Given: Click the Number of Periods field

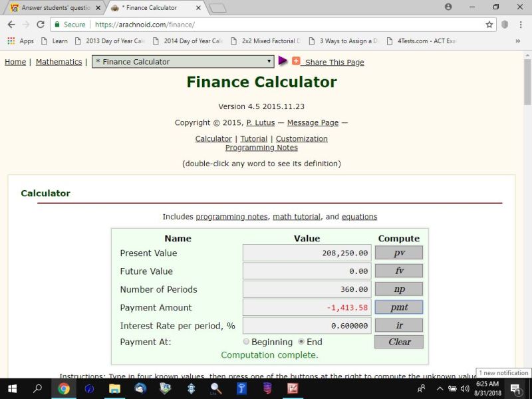Looking at the screenshot, I should [x=307, y=289].
